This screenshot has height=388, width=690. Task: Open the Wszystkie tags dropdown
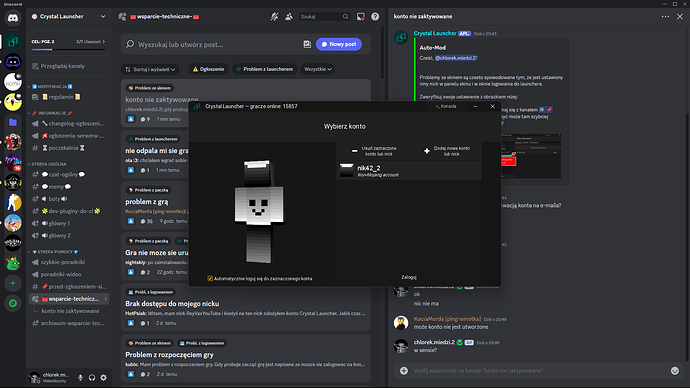318,69
